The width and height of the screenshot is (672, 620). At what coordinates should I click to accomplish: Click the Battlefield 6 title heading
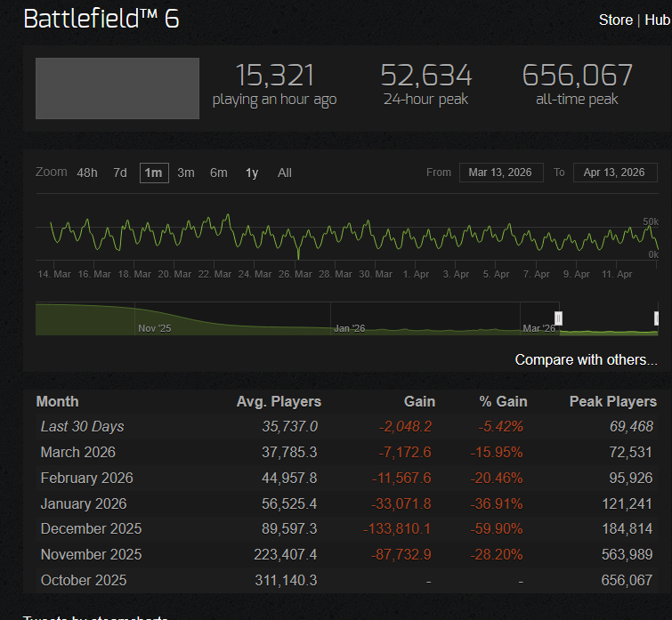[101, 19]
